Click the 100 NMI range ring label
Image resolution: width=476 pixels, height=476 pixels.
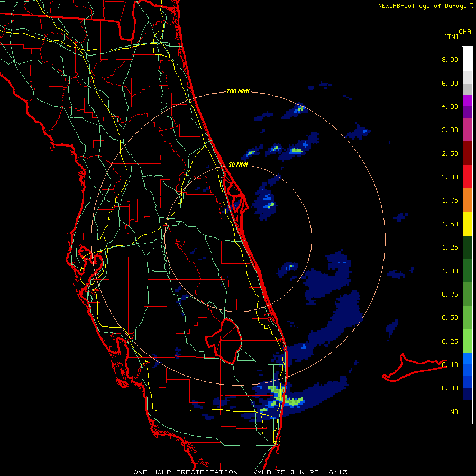[x=238, y=91]
